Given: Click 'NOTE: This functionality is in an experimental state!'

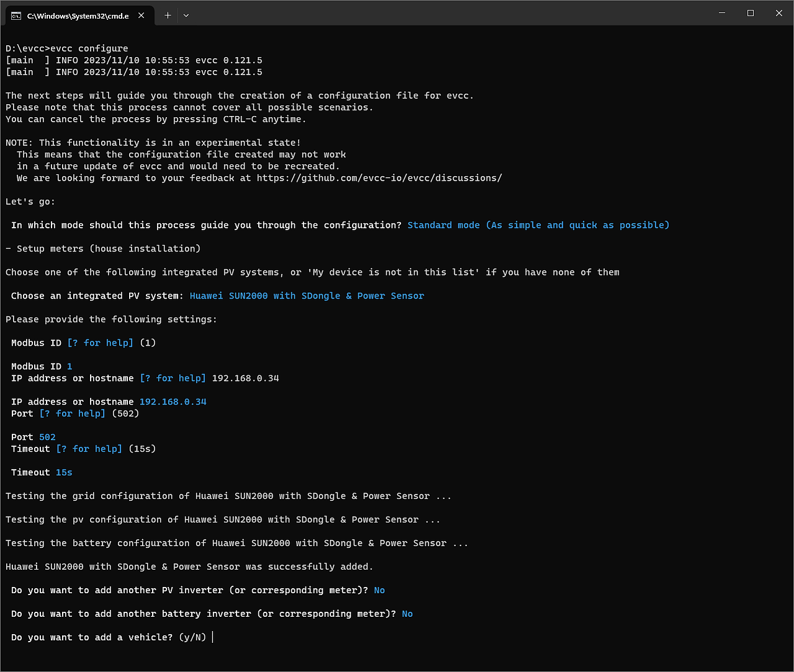Looking at the screenshot, I should pyautogui.click(x=153, y=143).
